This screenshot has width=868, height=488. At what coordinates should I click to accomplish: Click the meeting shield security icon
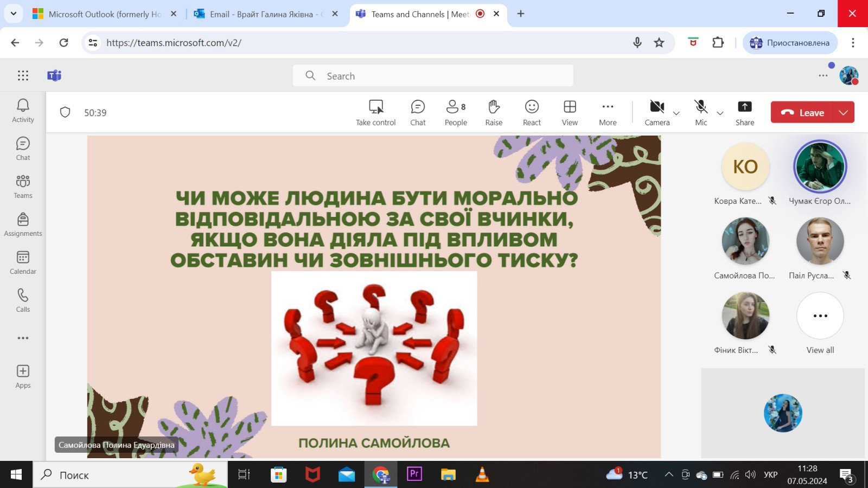[x=65, y=112]
